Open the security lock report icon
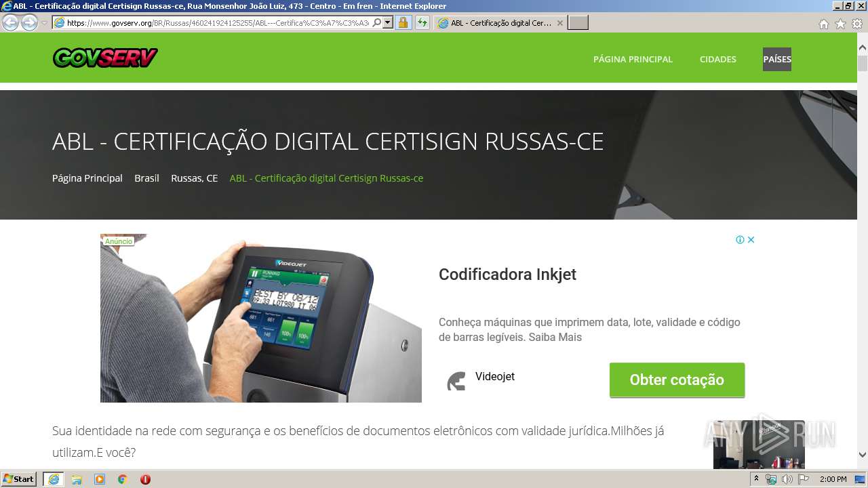868x488 pixels. point(403,22)
